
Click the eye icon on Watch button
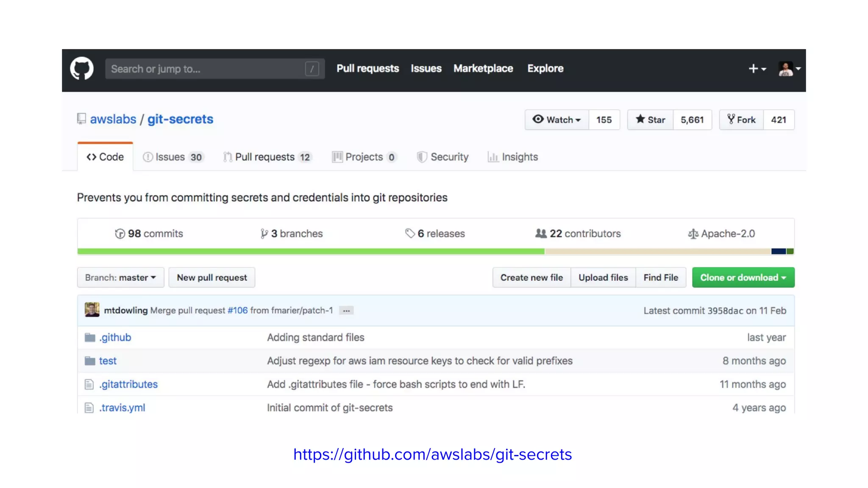tap(538, 119)
